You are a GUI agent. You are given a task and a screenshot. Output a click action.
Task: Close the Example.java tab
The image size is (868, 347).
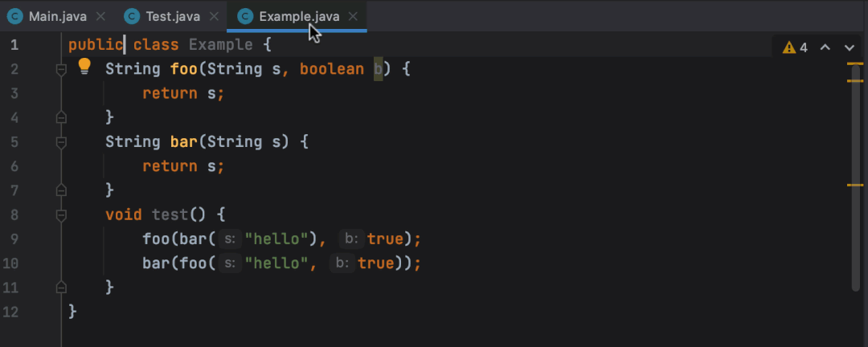[x=353, y=17]
